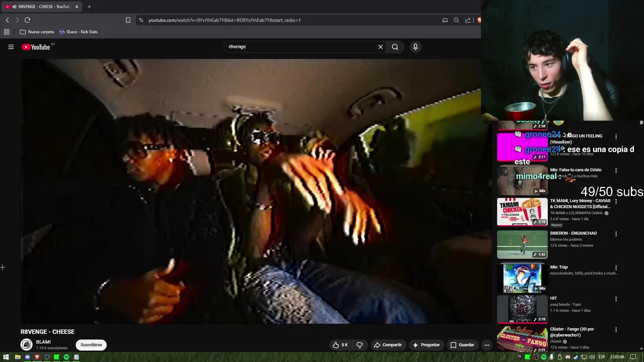This screenshot has width=644, height=362.
Task: Open the YouTube guide hamburger menu
Action: 11,47
